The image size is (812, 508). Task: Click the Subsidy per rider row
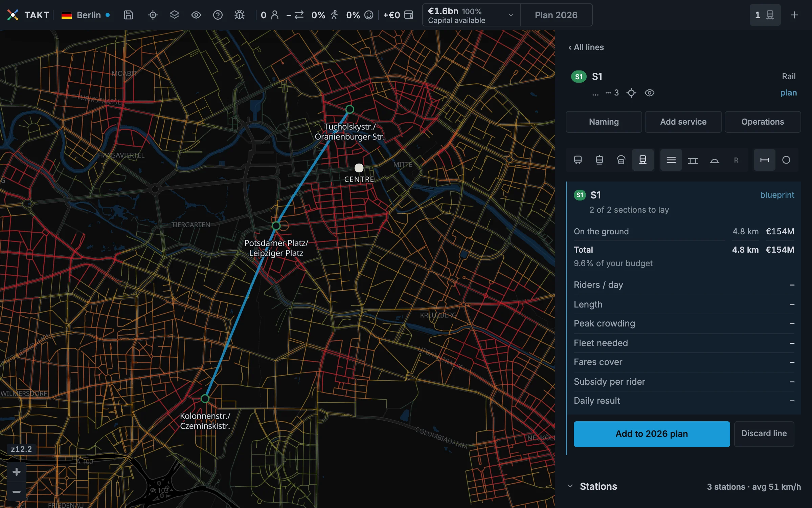click(684, 382)
